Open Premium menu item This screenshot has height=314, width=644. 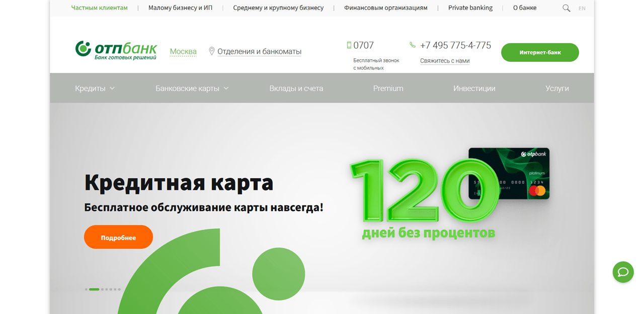point(388,88)
